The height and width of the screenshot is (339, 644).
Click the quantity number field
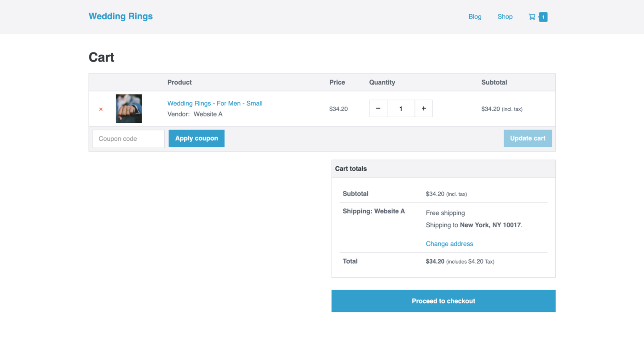click(401, 109)
